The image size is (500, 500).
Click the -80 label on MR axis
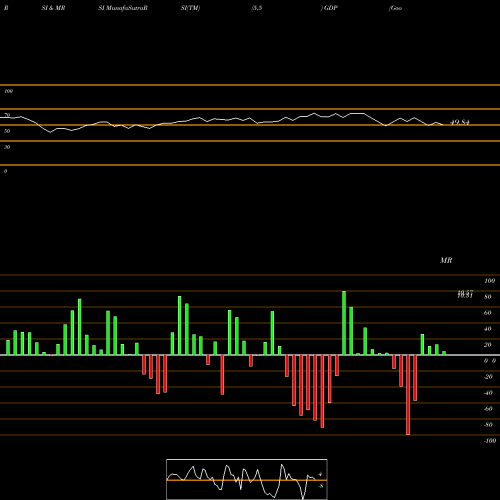click(488, 425)
